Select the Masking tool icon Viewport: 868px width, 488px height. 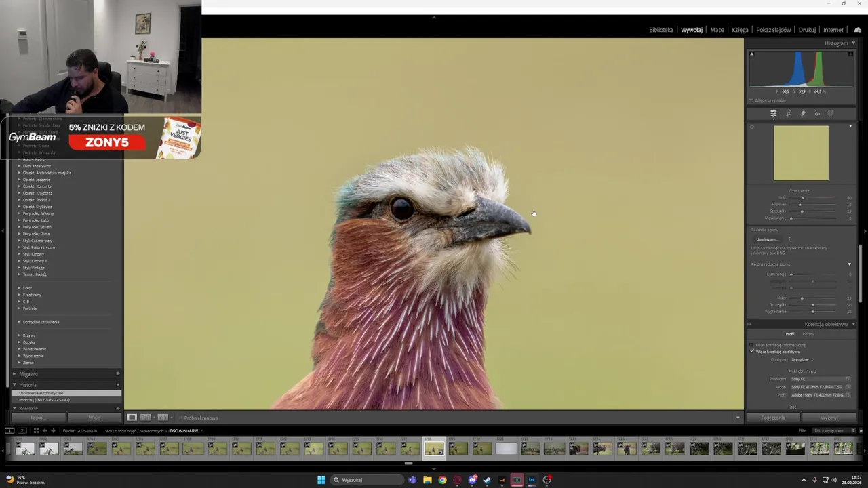(831, 113)
